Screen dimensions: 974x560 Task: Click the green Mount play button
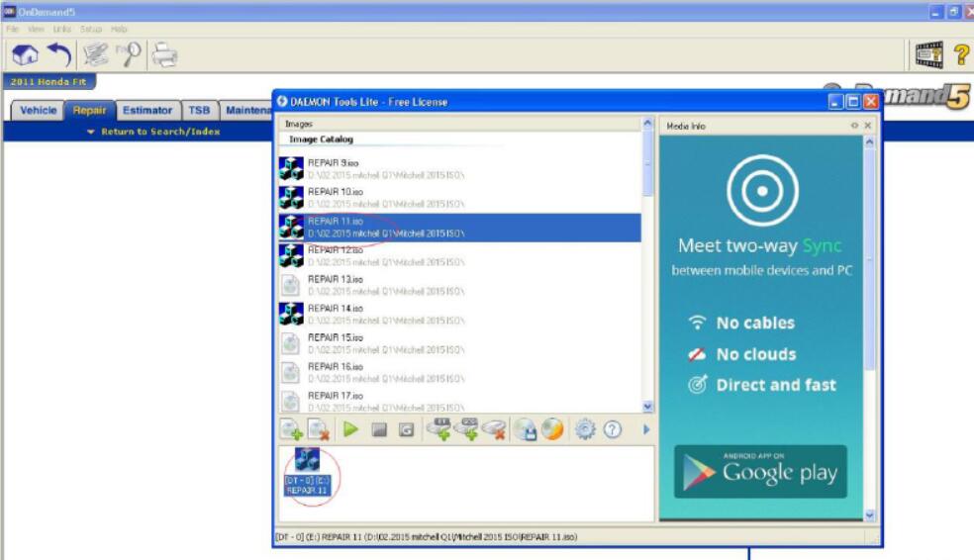[350, 429]
